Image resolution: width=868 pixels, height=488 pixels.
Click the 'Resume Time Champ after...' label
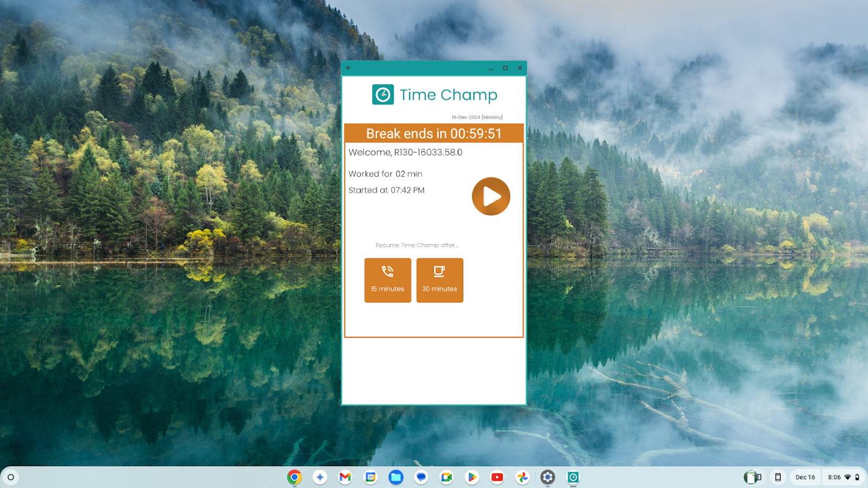click(417, 245)
